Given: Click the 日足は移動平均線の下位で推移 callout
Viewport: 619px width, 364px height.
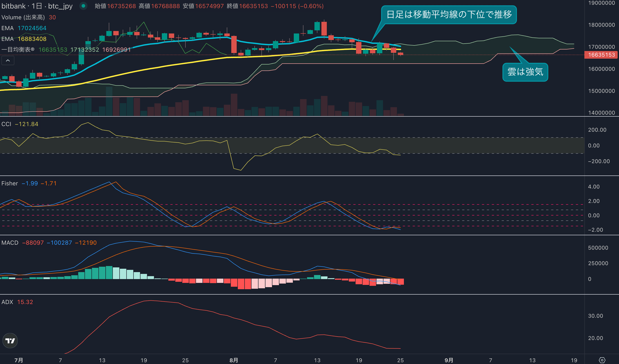Looking at the screenshot, I should (x=449, y=15).
